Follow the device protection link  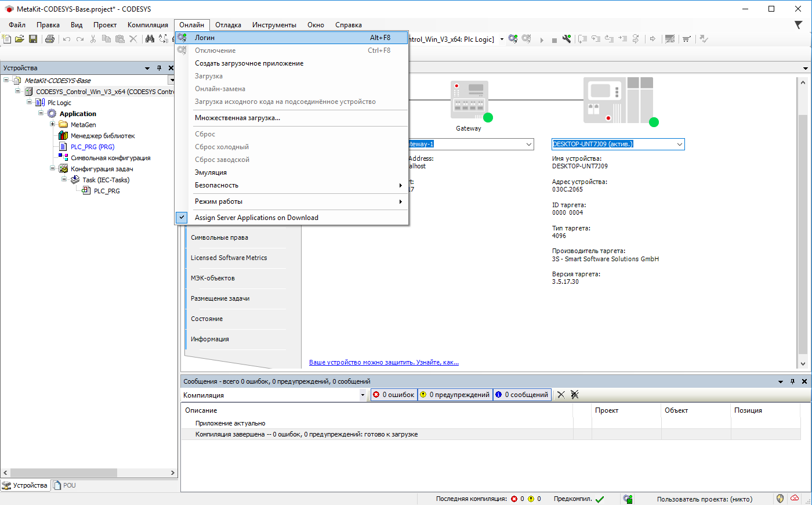coord(384,362)
